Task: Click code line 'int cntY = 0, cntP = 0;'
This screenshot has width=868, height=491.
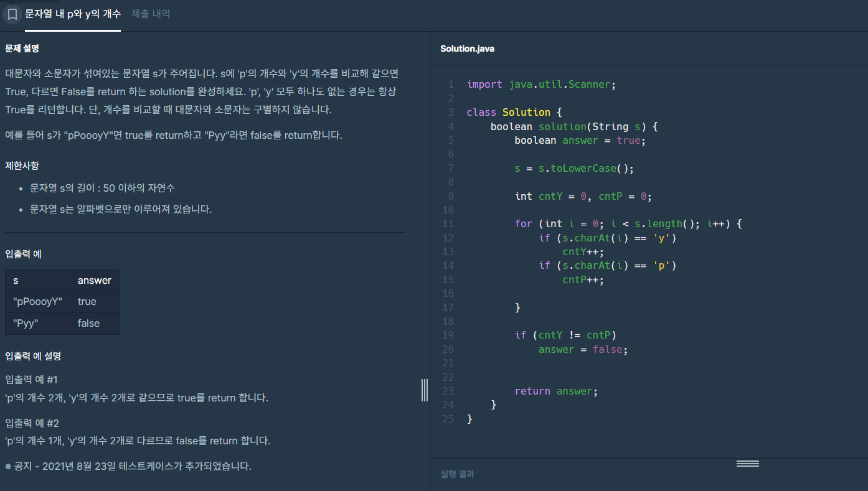Action: [x=583, y=197]
